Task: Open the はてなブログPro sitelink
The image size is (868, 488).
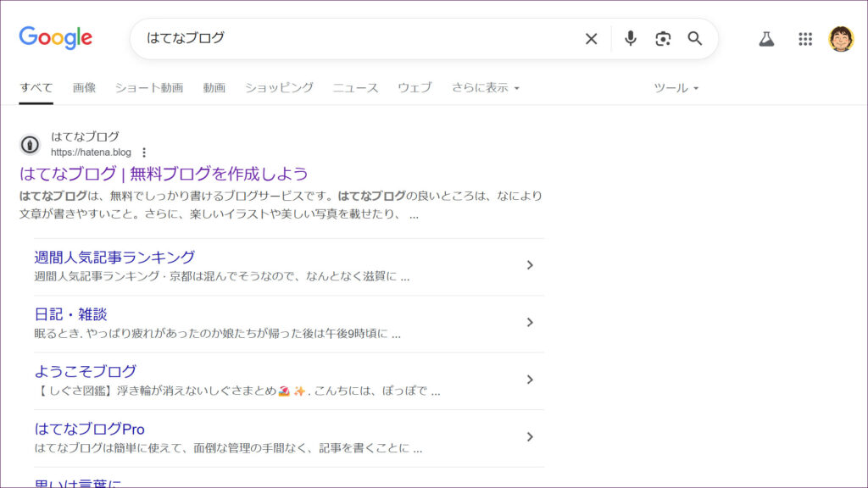Action: click(90, 429)
